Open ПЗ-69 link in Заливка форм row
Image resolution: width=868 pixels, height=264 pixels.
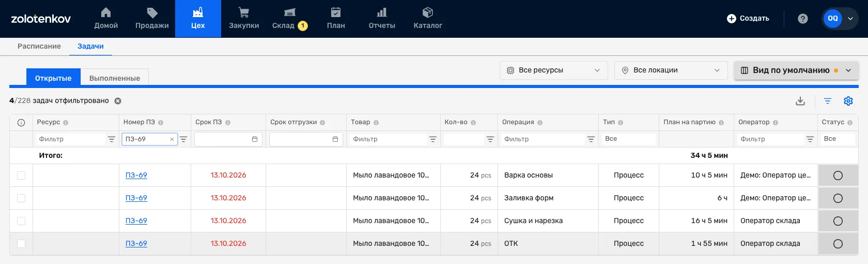click(x=136, y=198)
